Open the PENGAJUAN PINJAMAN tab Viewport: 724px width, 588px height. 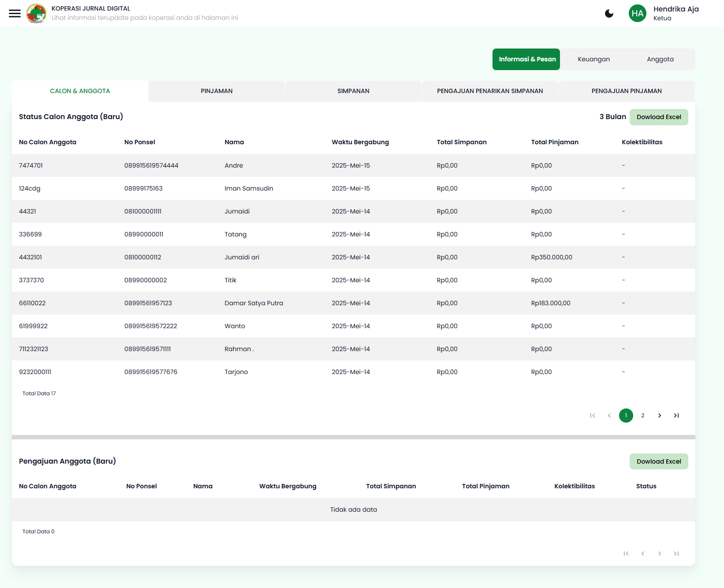[626, 91]
